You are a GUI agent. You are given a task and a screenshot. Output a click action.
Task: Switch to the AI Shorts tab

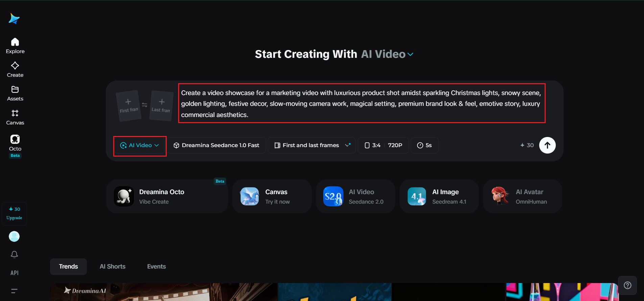(x=113, y=267)
